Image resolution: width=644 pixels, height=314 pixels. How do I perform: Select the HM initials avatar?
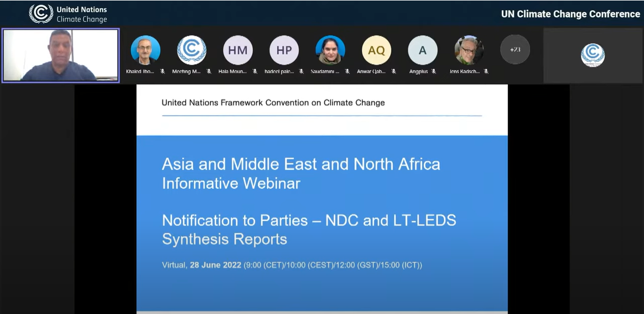pyautogui.click(x=238, y=50)
